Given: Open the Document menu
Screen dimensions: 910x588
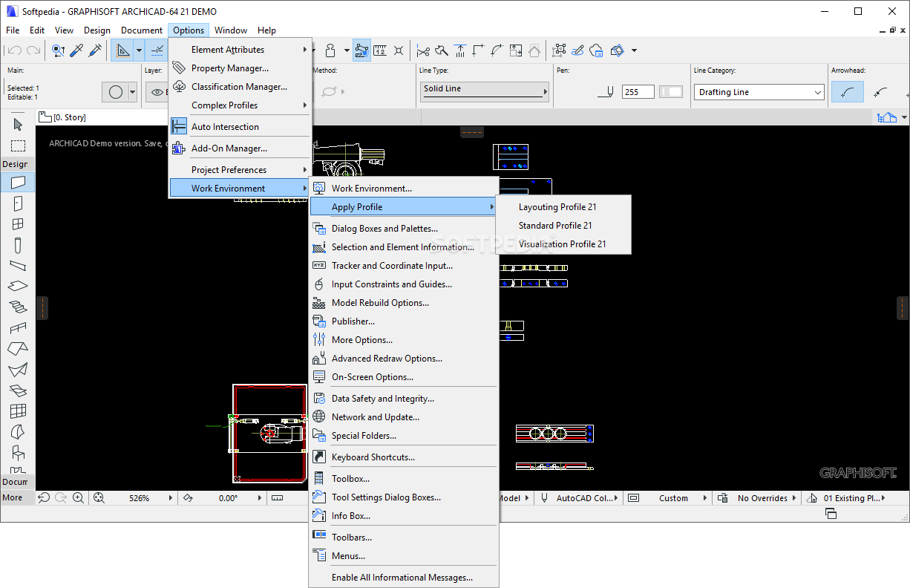Looking at the screenshot, I should pyautogui.click(x=142, y=30).
